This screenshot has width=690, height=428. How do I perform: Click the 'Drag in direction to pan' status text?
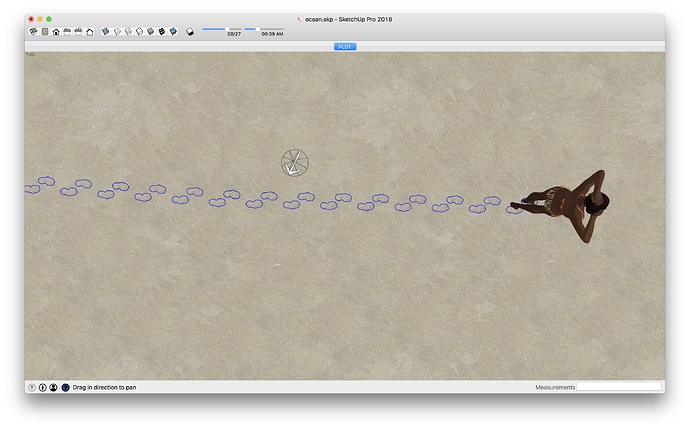coord(104,388)
